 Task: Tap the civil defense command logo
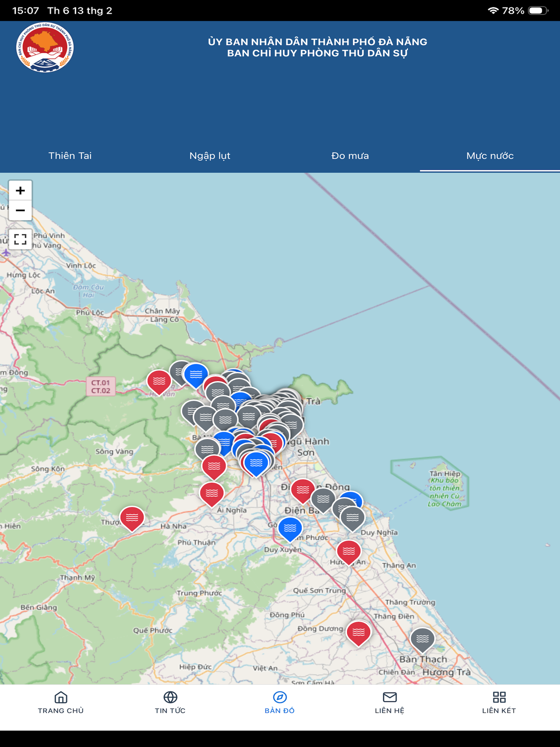[x=45, y=47]
